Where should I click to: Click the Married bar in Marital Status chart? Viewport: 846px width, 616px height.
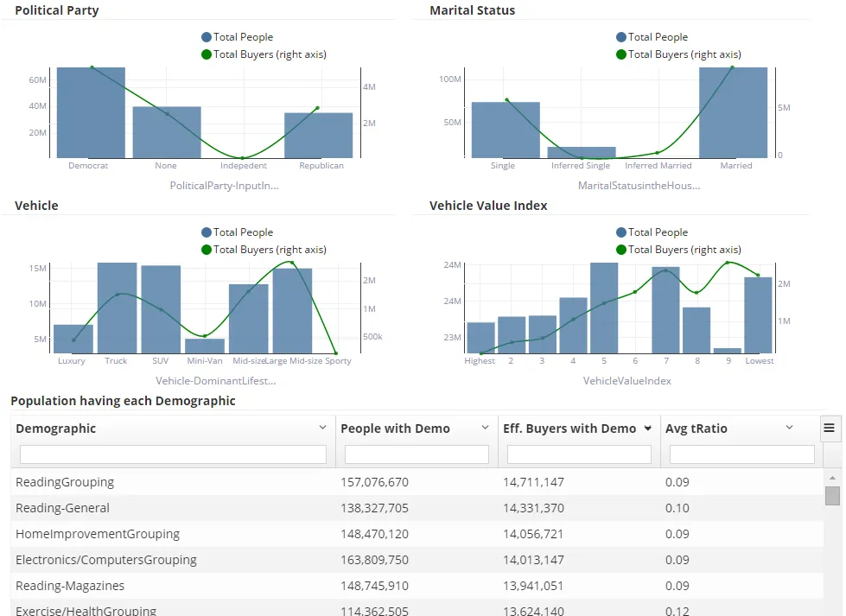[734, 112]
